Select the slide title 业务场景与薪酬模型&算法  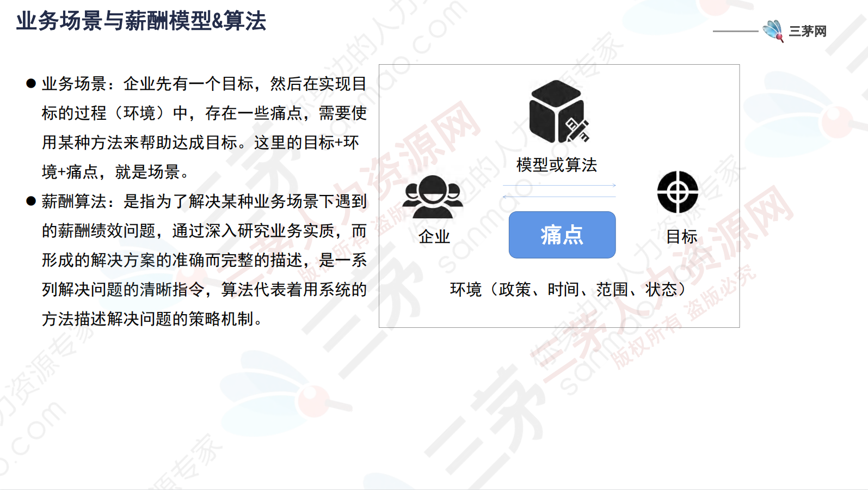141,21
